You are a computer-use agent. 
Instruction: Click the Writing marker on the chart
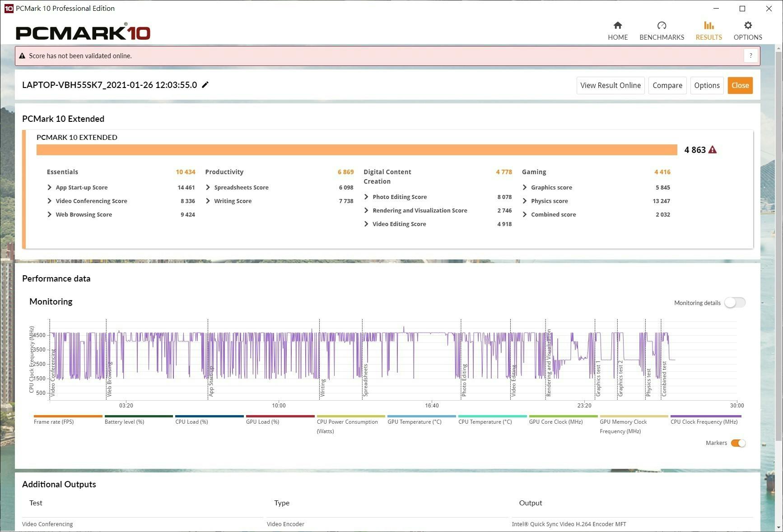click(x=323, y=388)
